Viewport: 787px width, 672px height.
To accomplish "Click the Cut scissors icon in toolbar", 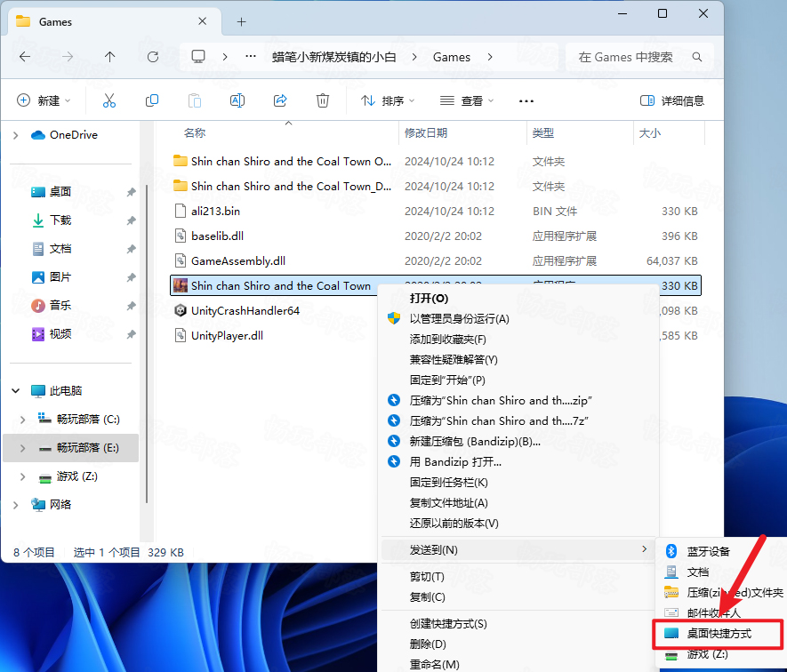I will click(108, 100).
